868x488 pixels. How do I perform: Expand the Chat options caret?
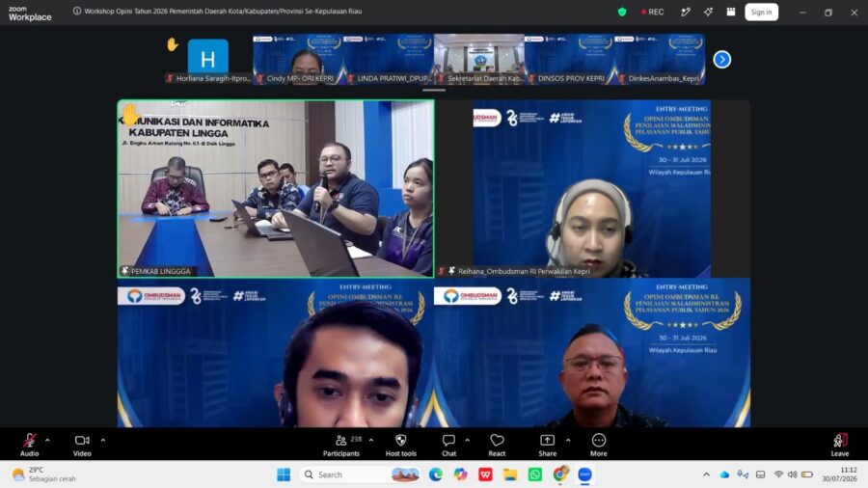tap(467, 441)
